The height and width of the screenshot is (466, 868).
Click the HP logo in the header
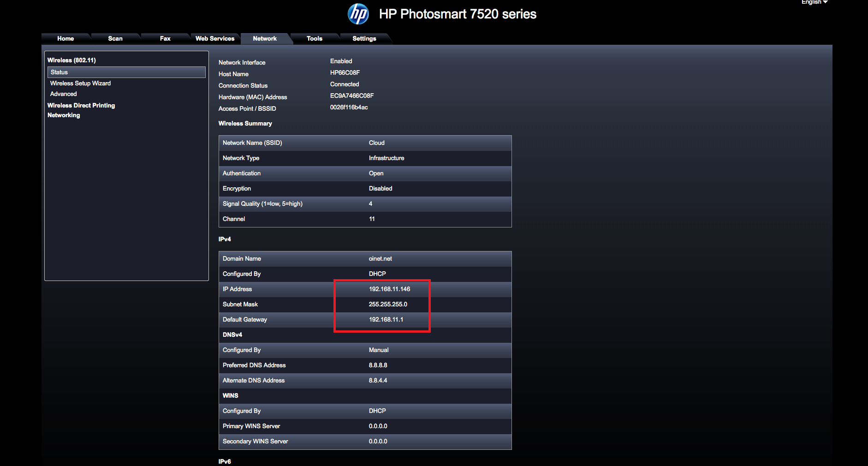click(x=358, y=14)
